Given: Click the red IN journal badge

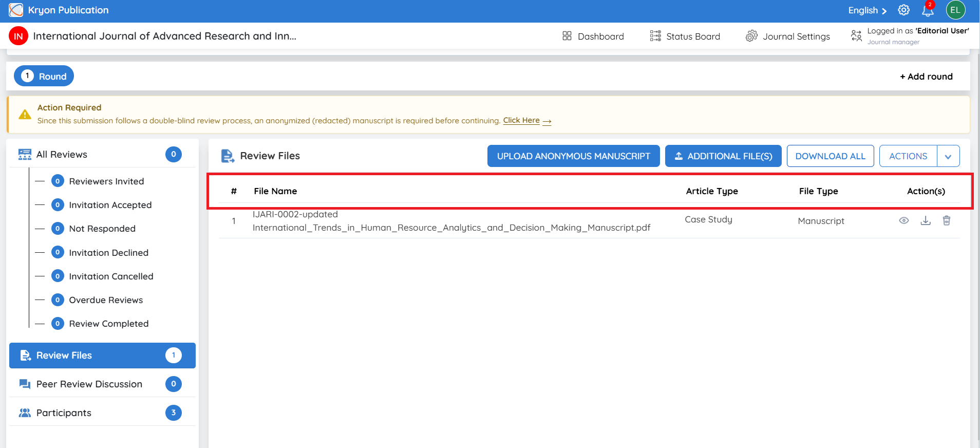Looking at the screenshot, I should [x=18, y=36].
